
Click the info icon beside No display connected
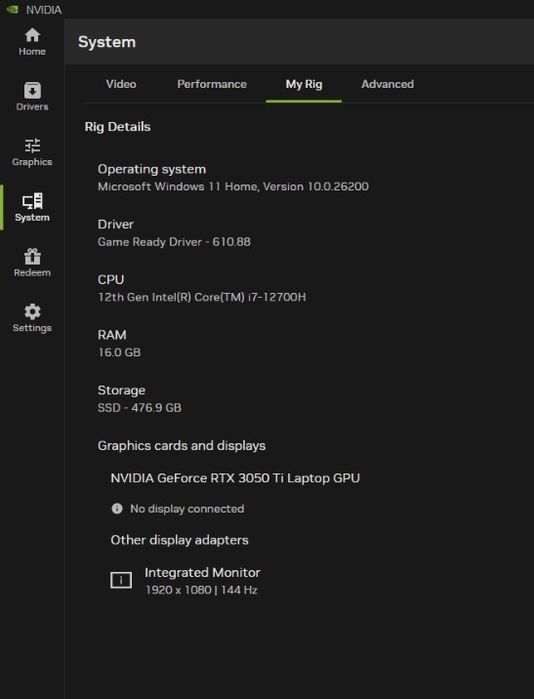click(117, 508)
